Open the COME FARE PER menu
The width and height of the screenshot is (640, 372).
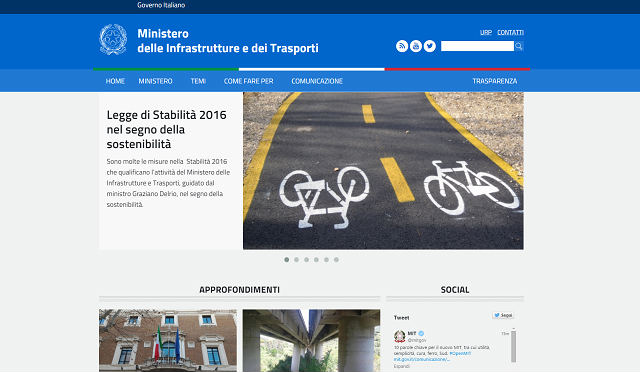[249, 81]
